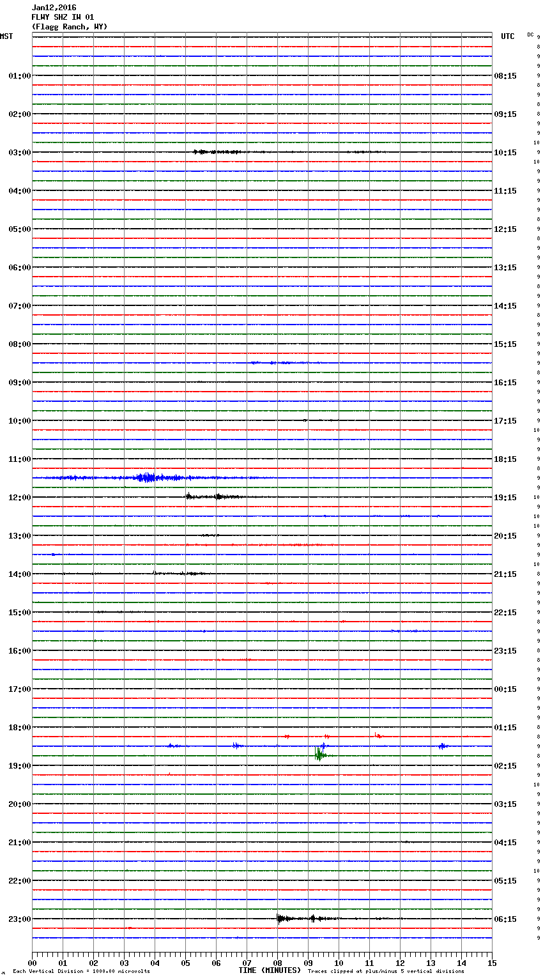The width and height of the screenshot is (543, 980).
Task: Click the (Flagg Ranch, WY) location label
Action: 70,27
